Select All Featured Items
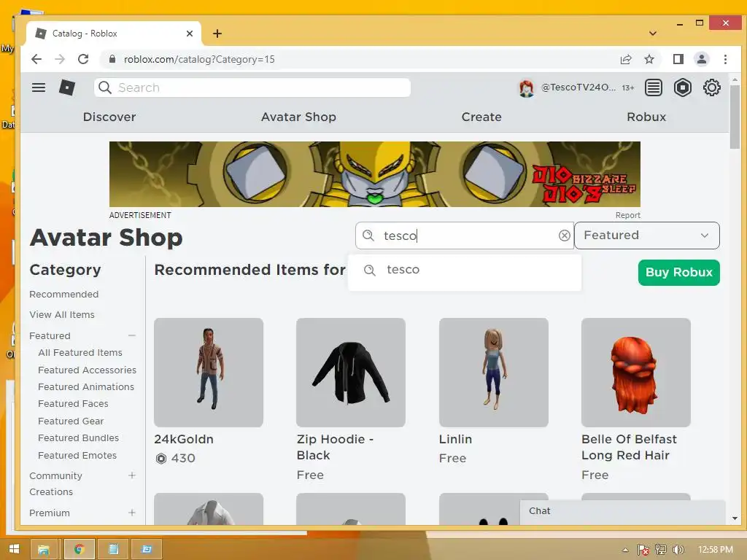 pyautogui.click(x=80, y=352)
